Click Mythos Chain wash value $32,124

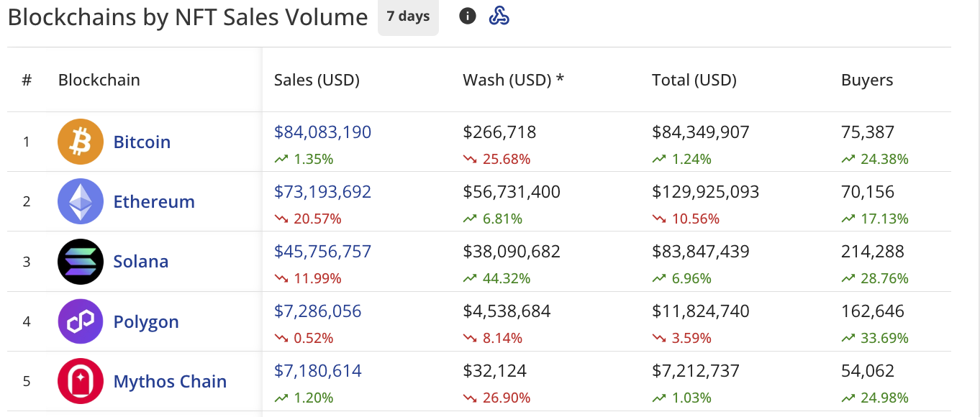pos(495,371)
